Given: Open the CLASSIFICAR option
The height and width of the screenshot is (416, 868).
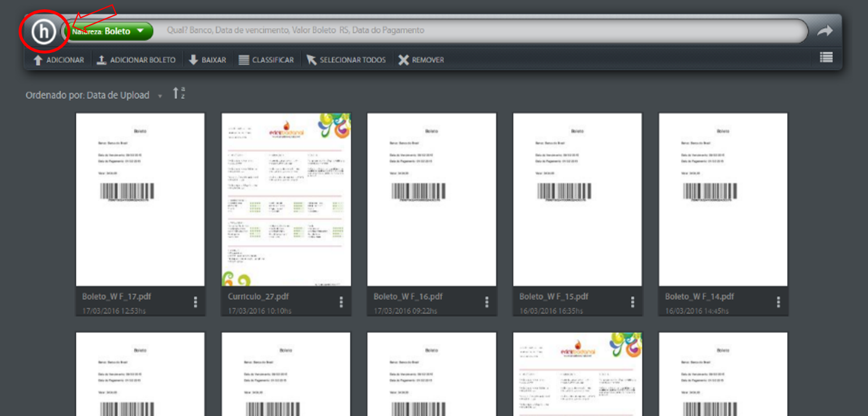Looking at the screenshot, I should (266, 60).
